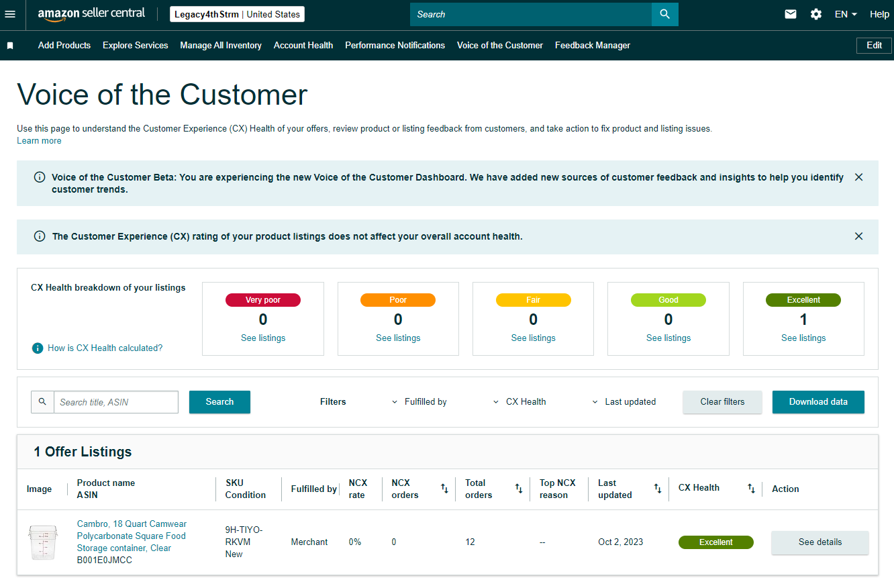Click the Search title, ASIN input field

[x=116, y=402]
